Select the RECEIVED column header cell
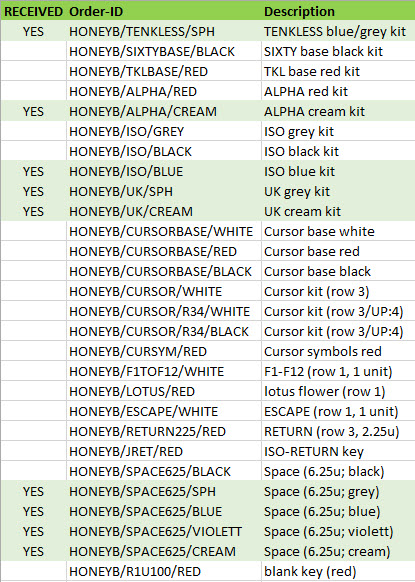The image size is (415, 582). 33,12
